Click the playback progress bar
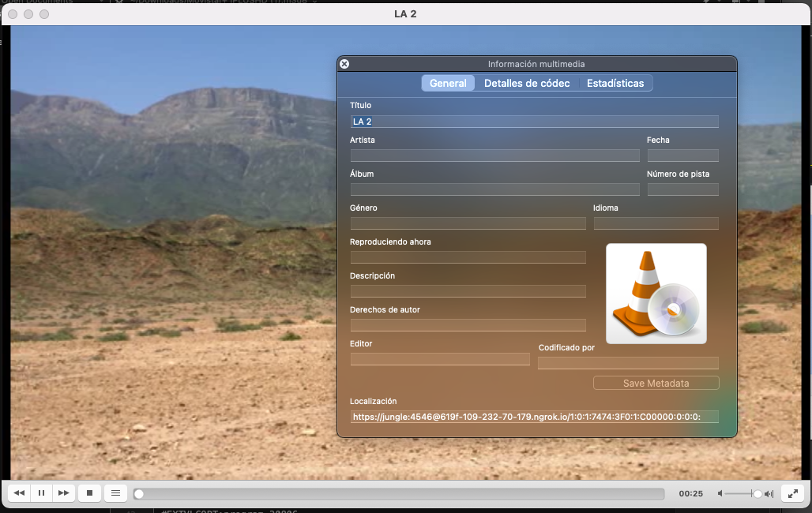This screenshot has width=812, height=513. tap(399, 494)
